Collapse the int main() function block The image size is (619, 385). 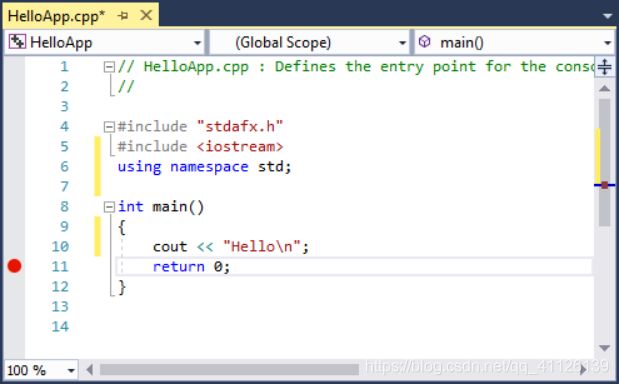click(x=109, y=207)
